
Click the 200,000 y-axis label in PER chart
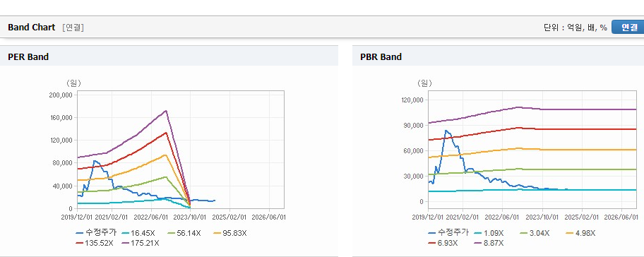coord(61,95)
